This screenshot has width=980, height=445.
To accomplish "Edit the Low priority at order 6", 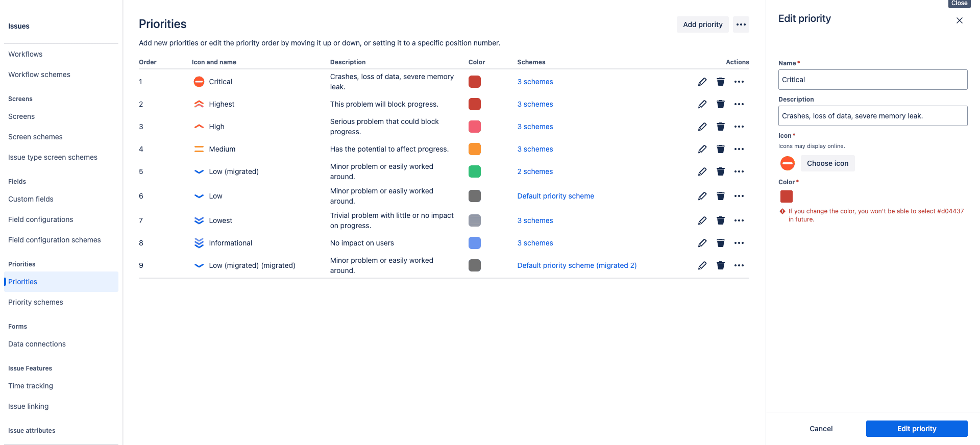I will tap(702, 196).
